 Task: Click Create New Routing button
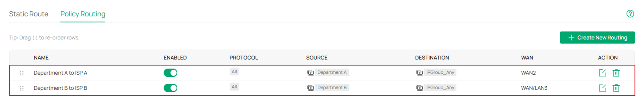coord(597,38)
